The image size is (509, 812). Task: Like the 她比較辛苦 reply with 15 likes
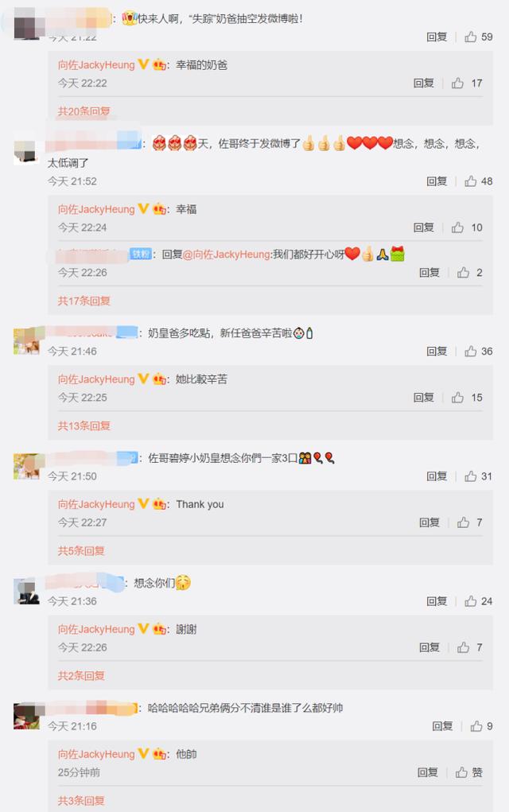[x=458, y=397]
